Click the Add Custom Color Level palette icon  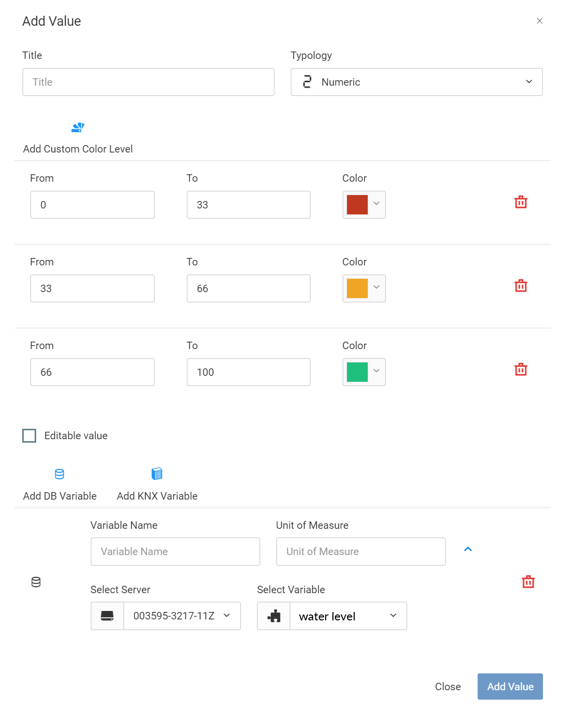78,127
